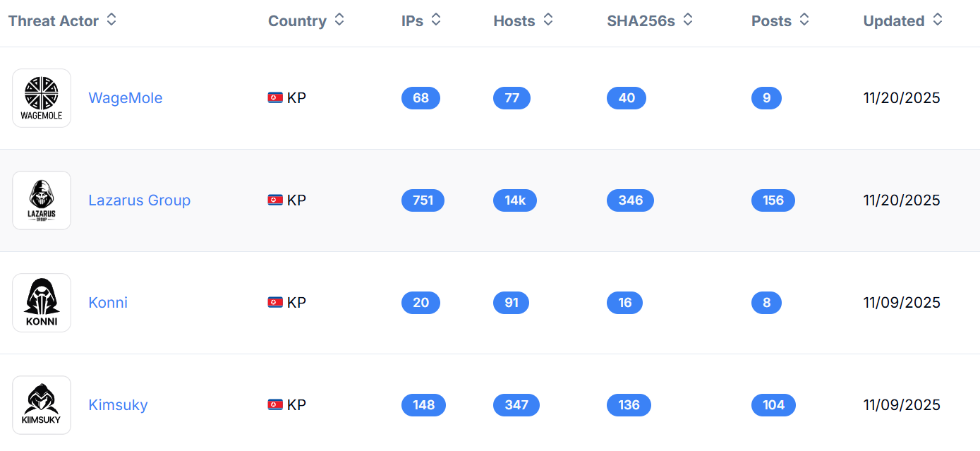Click the 14k Hosts badge for Lazarus Group

pyautogui.click(x=514, y=200)
